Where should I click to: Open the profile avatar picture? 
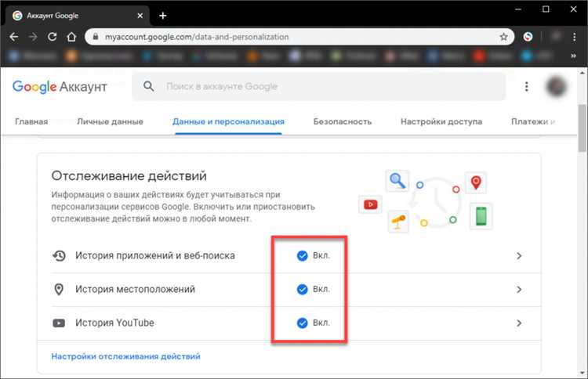557,86
